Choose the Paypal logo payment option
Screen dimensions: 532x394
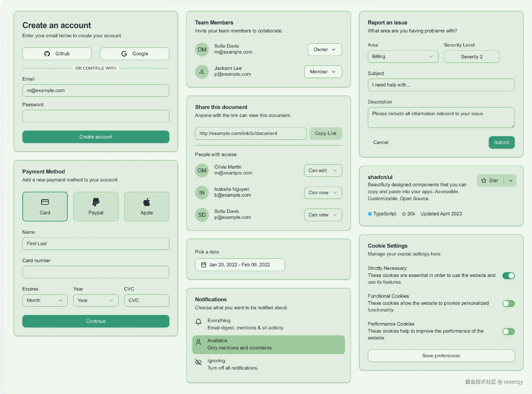click(x=96, y=202)
